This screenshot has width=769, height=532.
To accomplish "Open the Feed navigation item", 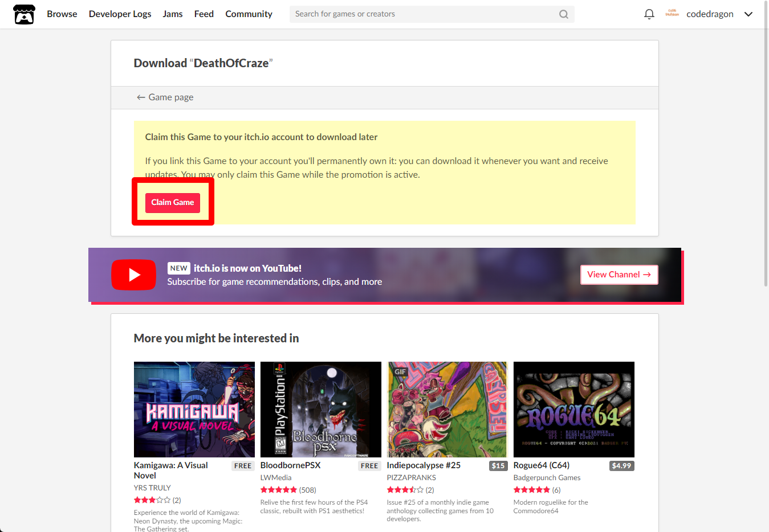I will 204,14.
